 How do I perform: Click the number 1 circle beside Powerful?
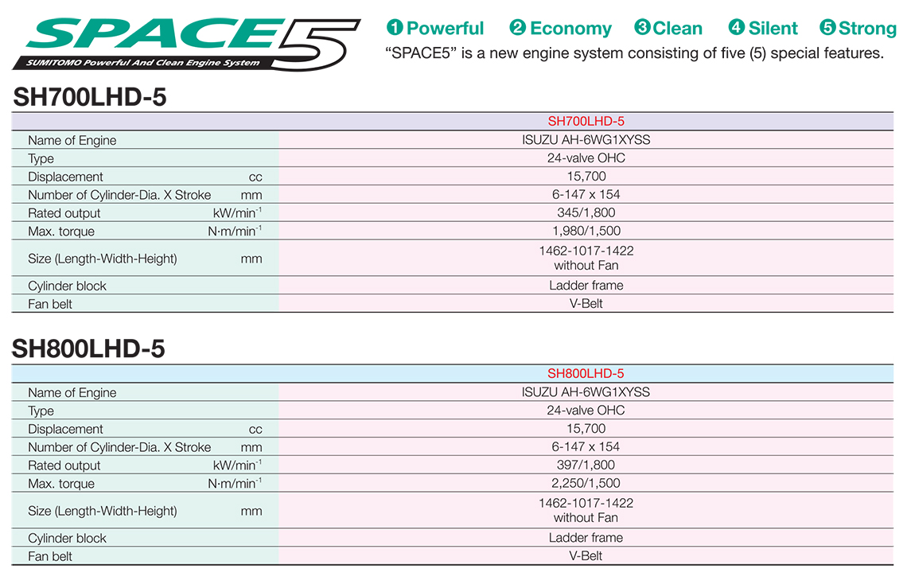pos(395,29)
